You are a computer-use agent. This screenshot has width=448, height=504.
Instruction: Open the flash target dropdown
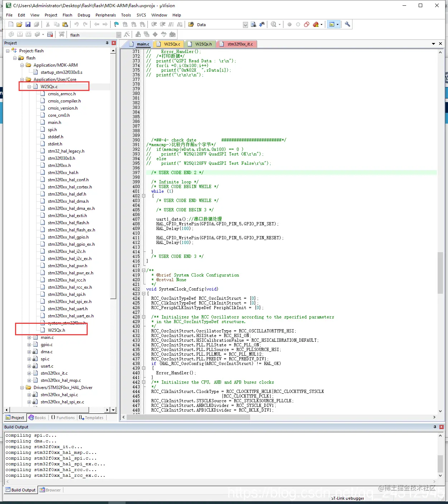[x=119, y=35]
